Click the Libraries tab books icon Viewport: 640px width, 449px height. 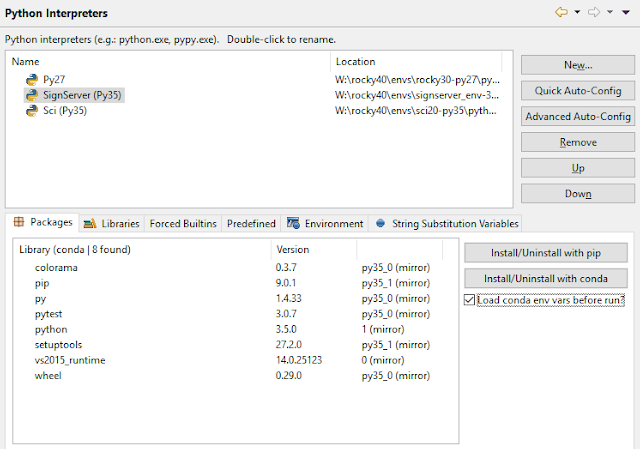coord(90,223)
